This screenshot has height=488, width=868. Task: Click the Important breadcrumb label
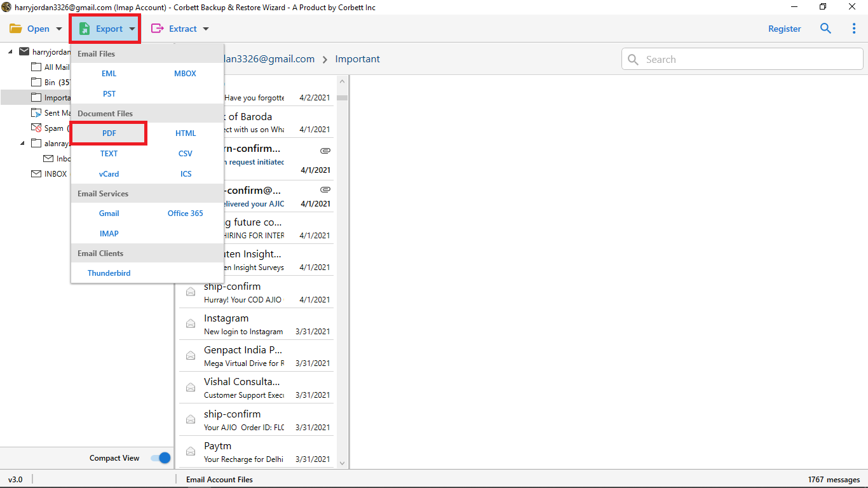pyautogui.click(x=358, y=59)
